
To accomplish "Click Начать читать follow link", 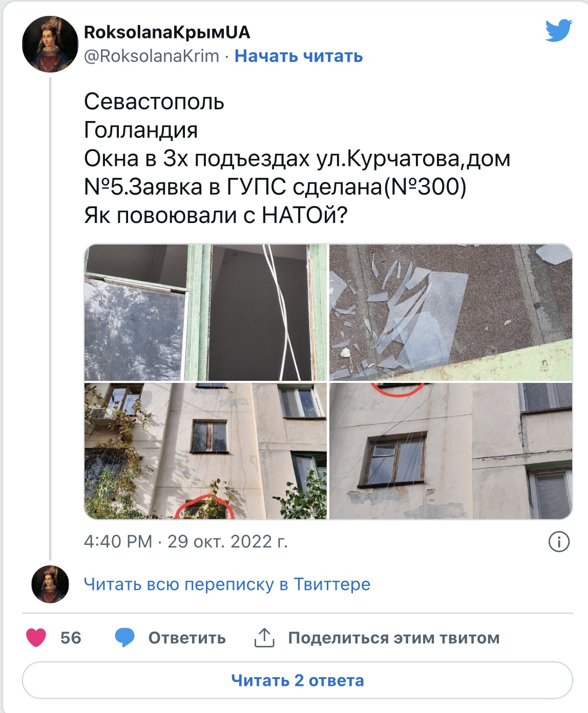I will tap(299, 56).
